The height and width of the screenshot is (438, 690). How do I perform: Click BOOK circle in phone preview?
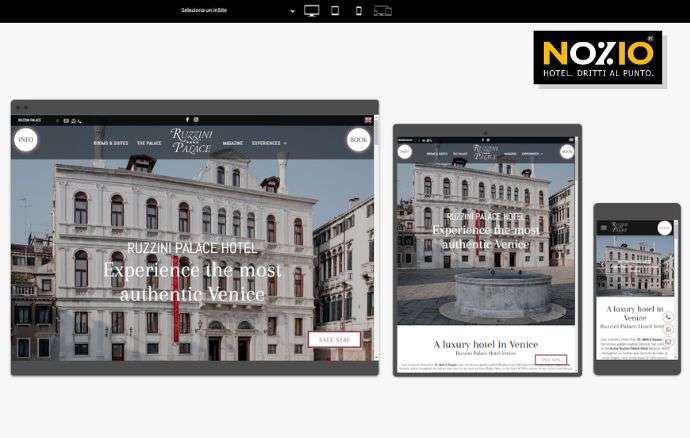point(664,228)
